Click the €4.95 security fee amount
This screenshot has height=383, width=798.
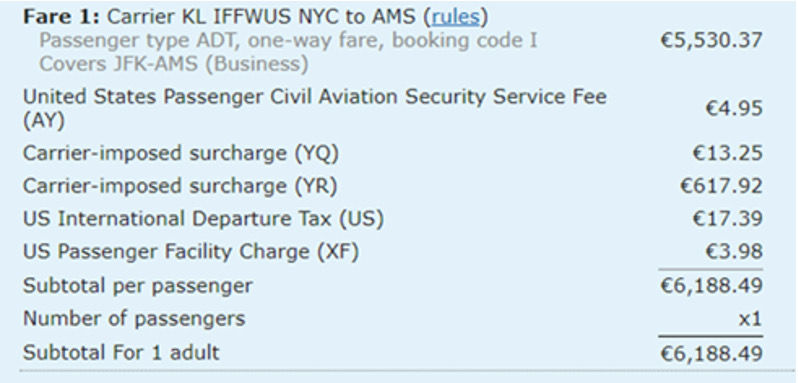(733, 108)
